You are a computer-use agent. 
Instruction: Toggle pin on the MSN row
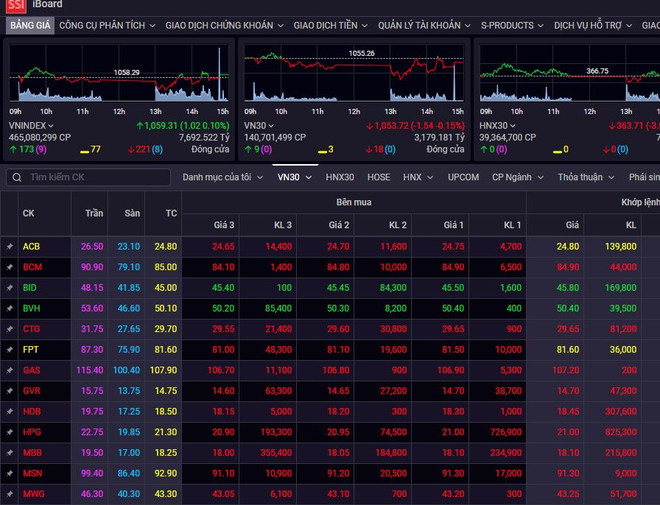(9, 473)
